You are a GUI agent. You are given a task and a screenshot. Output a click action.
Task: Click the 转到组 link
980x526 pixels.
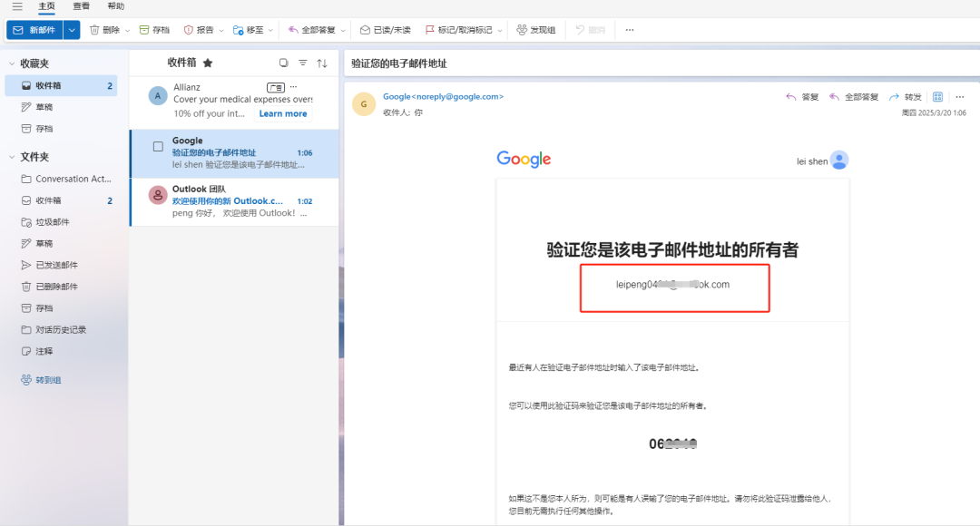41,380
